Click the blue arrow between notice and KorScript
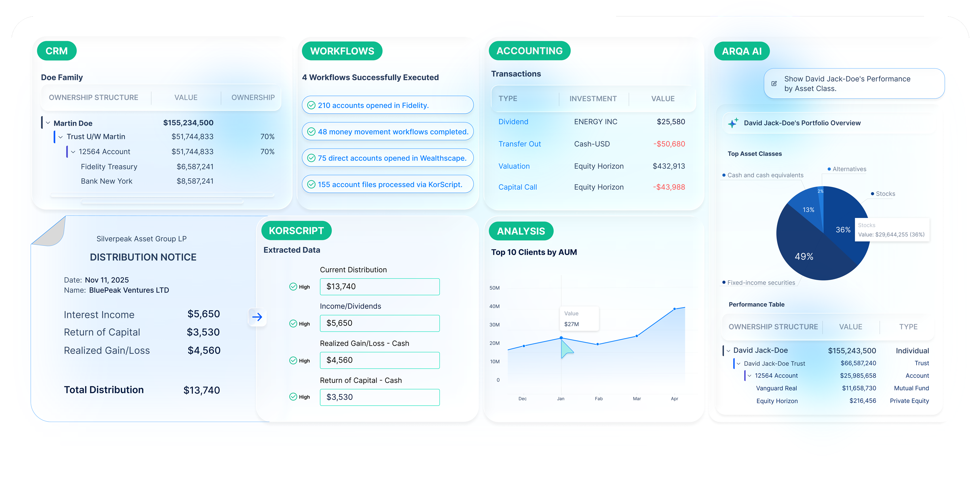This screenshot has height=486, width=980. click(257, 317)
